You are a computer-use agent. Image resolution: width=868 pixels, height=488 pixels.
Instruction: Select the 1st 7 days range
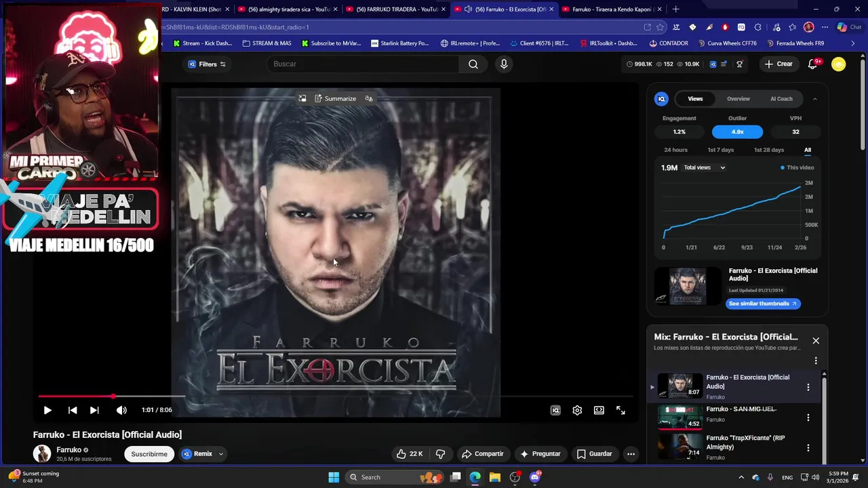[720, 150]
